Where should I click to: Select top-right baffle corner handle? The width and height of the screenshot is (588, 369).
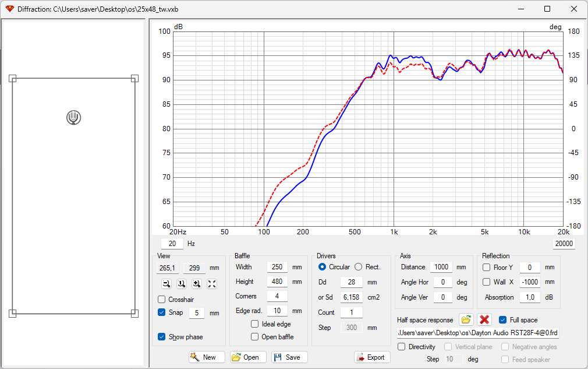pos(134,79)
